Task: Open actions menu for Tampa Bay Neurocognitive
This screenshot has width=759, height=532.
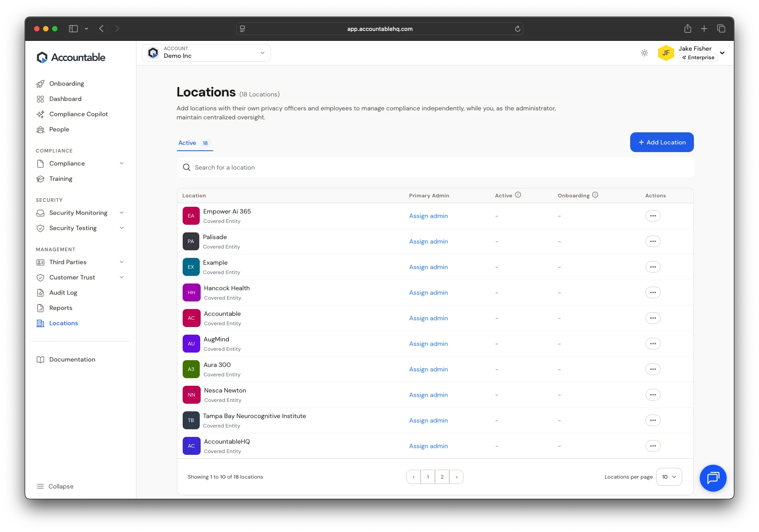Action: point(653,421)
